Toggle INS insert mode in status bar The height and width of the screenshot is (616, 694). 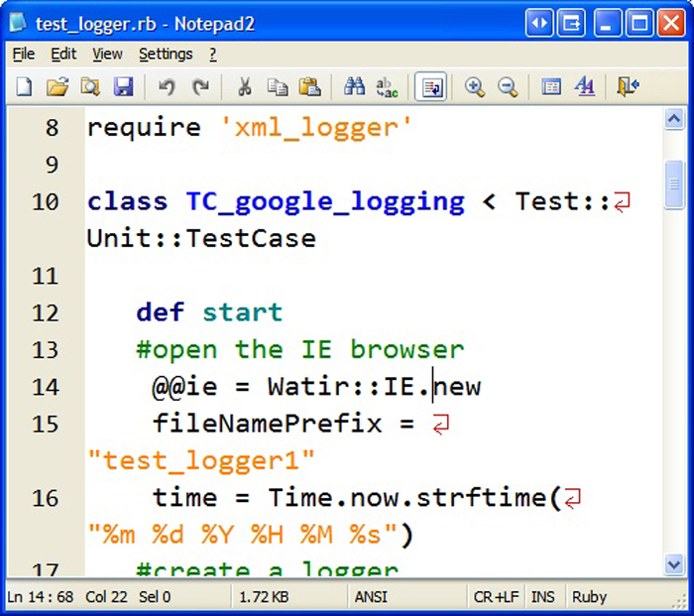click(542, 596)
